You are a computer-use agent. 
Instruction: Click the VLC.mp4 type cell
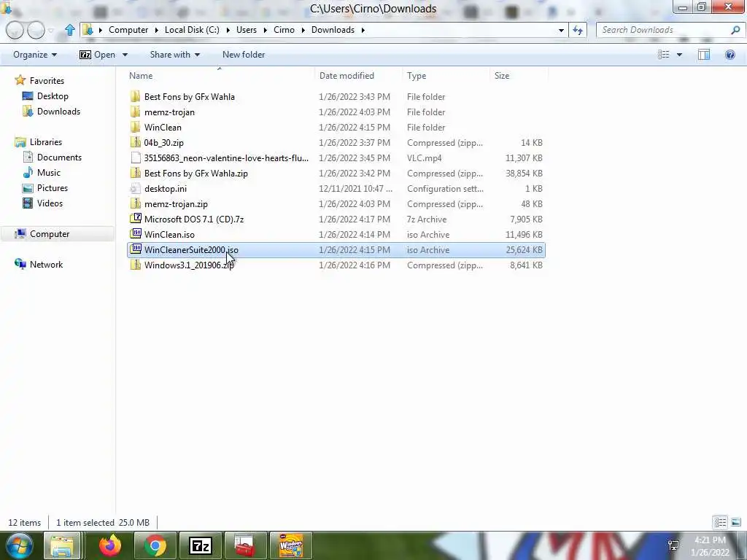(x=425, y=158)
